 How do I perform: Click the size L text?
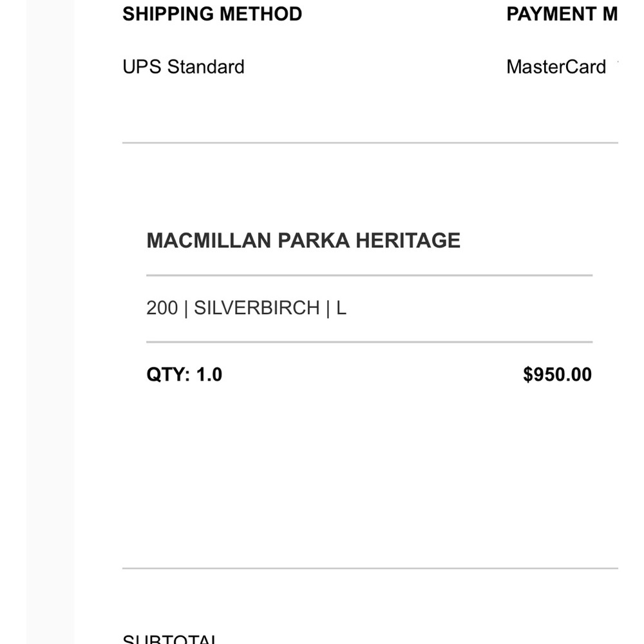(341, 308)
